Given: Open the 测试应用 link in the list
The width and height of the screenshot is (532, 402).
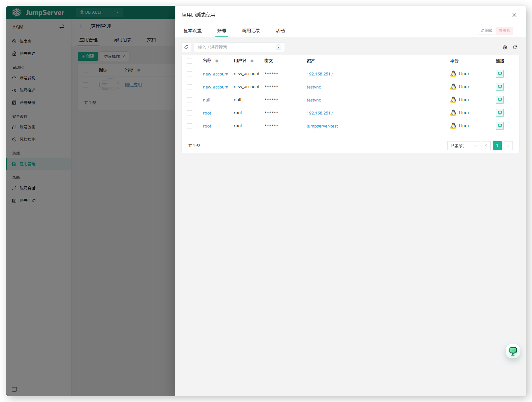Looking at the screenshot, I should tap(133, 85).
